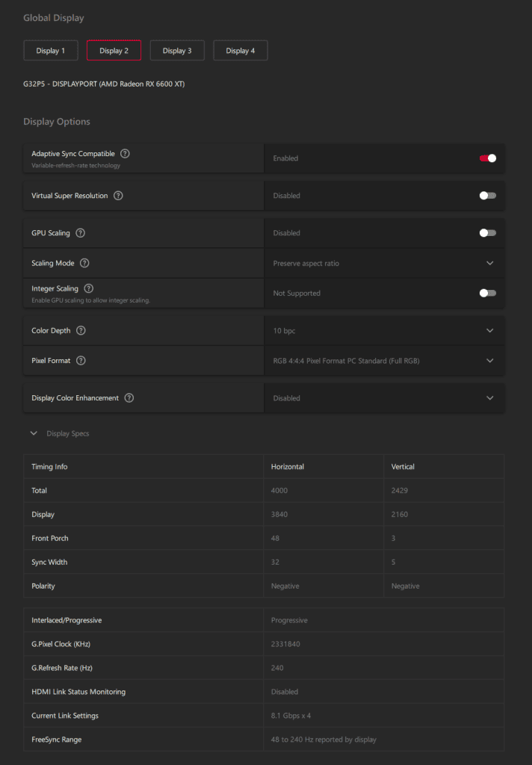This screenshot has height=765, width=532.
Task: Collapse the Display Specs section
Action: coord(34,433)
